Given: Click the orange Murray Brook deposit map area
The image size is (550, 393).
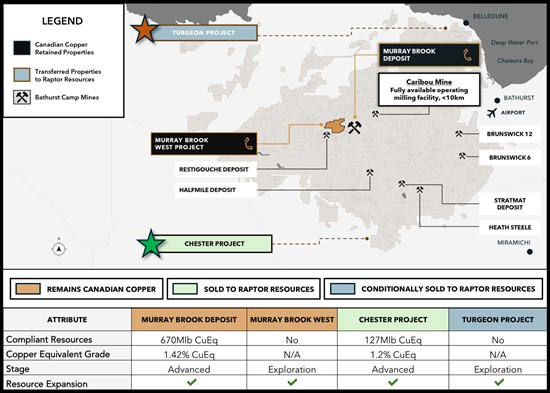Looking at the screenshot, I should coord(335,126).
